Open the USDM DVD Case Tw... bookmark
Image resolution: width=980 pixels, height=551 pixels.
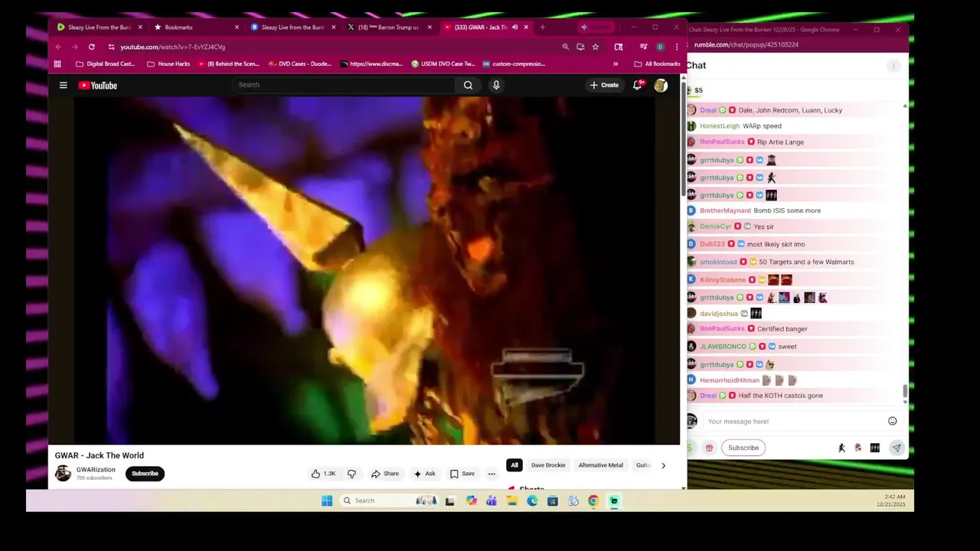pyautogui.click(x=443, y=64)
